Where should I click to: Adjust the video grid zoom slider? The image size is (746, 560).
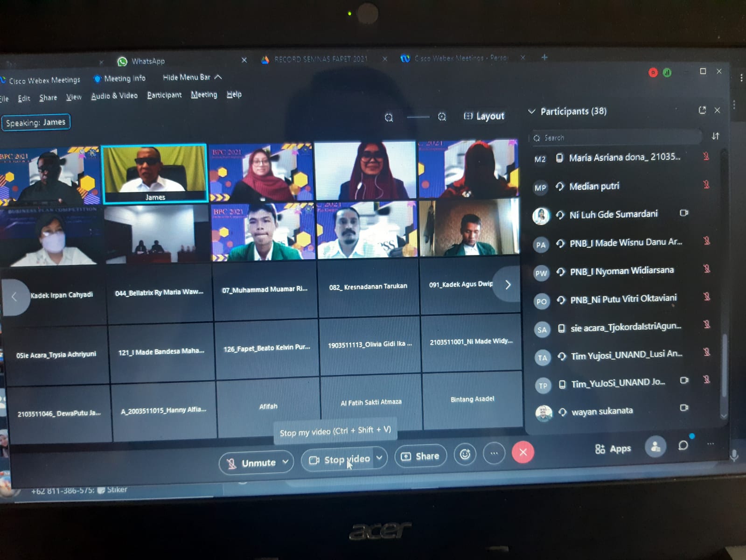point(418,117)
